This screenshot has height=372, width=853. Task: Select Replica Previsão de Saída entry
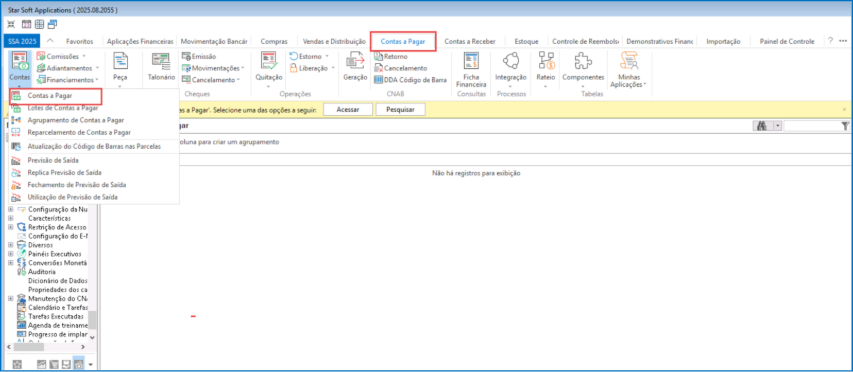click(94, 172)
